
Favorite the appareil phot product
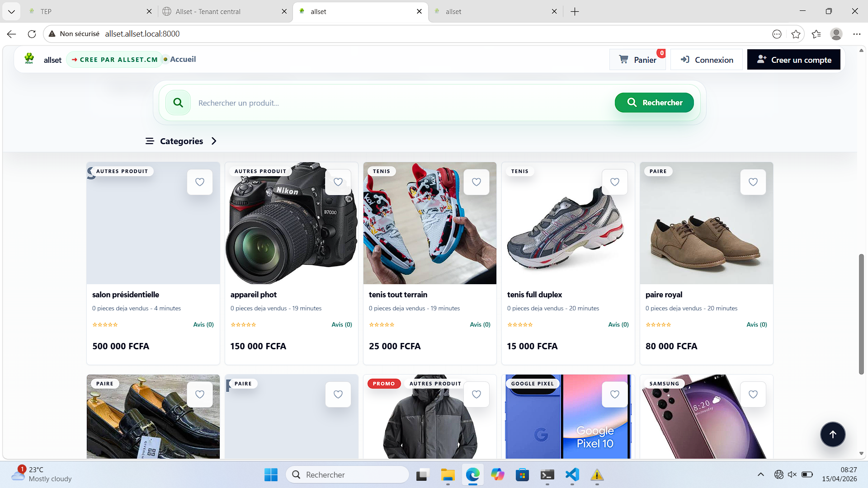point(338,182)
